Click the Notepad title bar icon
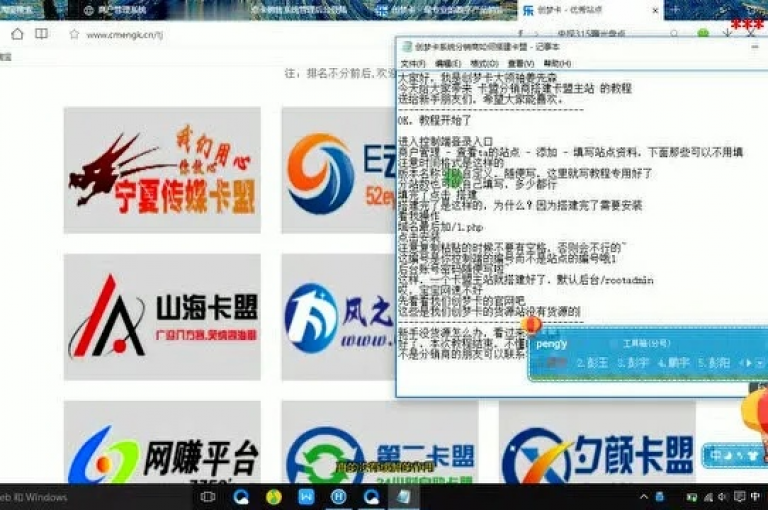 [x=407, y=47]
